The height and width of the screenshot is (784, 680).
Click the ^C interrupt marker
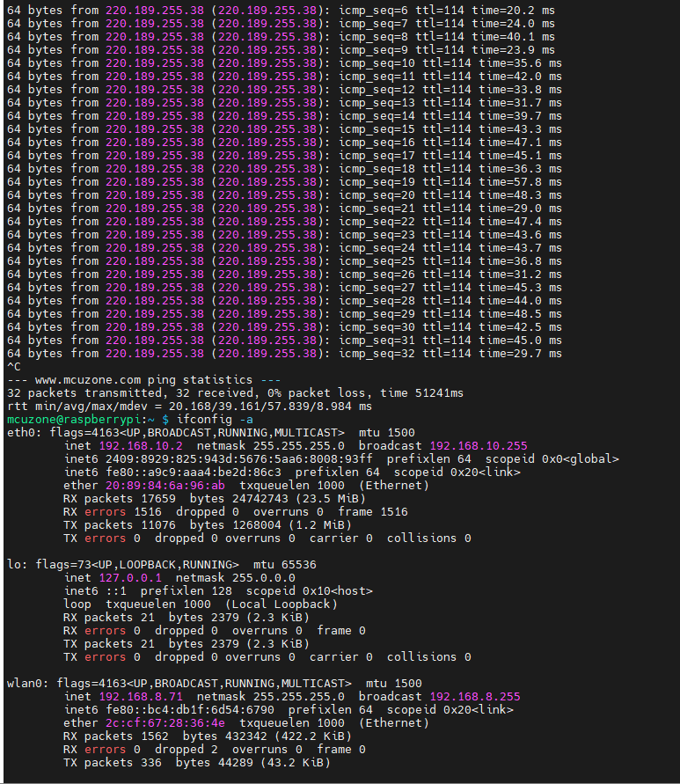pyautogui.click(x=13, y=367)
